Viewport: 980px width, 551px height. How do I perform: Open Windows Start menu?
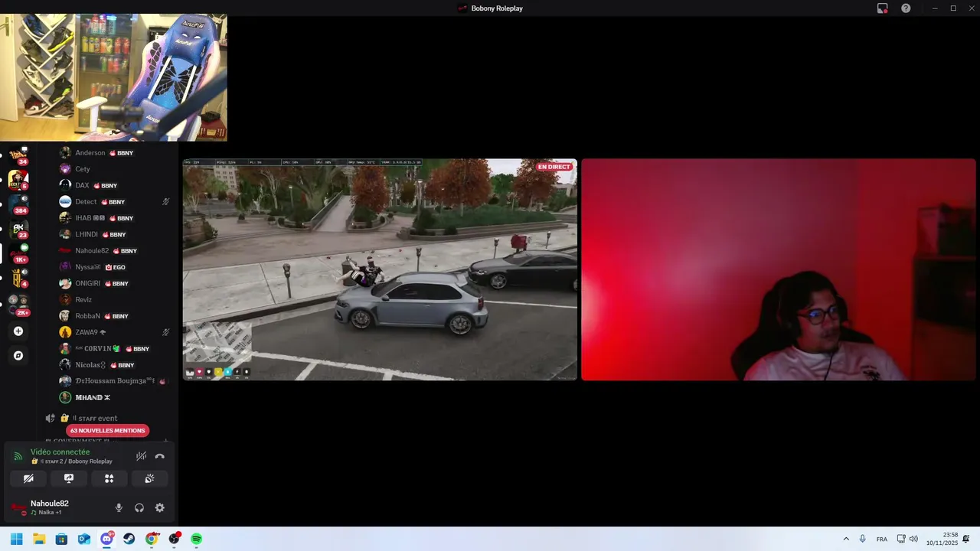click(17, 539)
